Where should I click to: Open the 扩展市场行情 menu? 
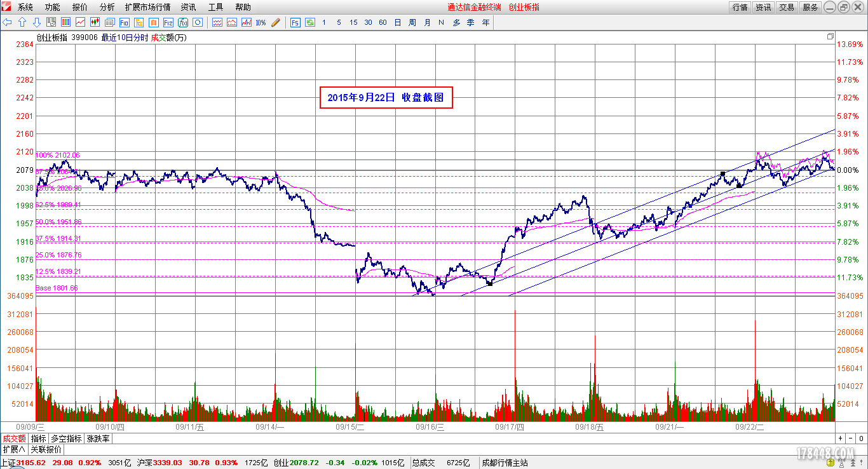(147, 7)
